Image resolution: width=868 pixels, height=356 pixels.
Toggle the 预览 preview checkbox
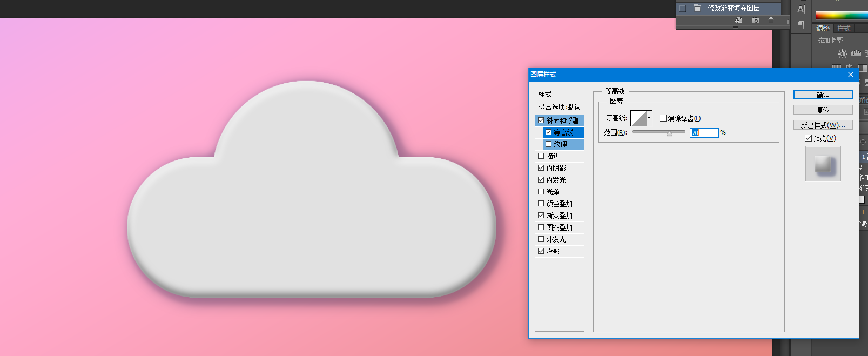809,138
